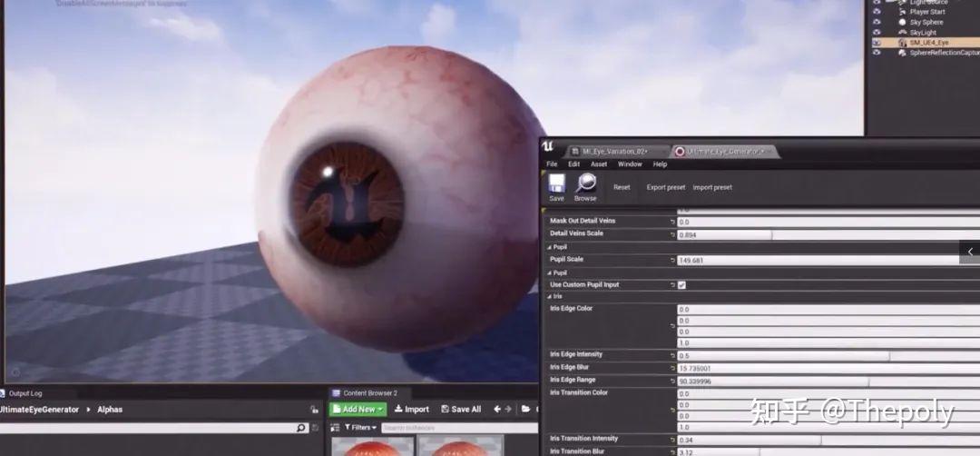Hide the SphereReflectionCapture actor
The width and height of the screenshot is (980, 456).
(877, 53)
